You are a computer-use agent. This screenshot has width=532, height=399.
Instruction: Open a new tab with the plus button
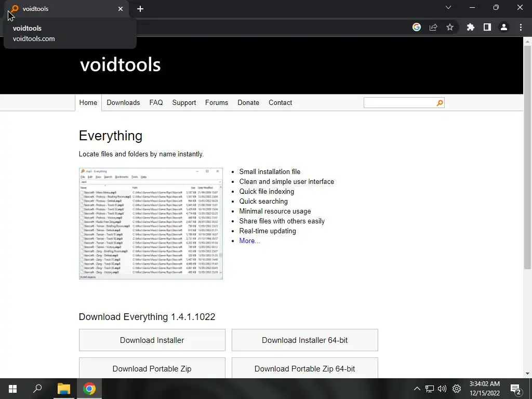click(x=140, y=9)
